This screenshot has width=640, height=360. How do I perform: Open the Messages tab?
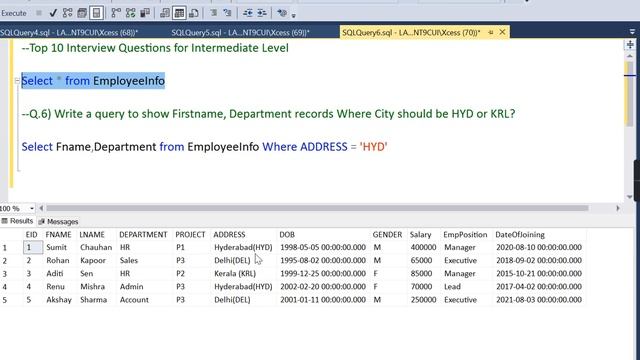tap(58, 222)
